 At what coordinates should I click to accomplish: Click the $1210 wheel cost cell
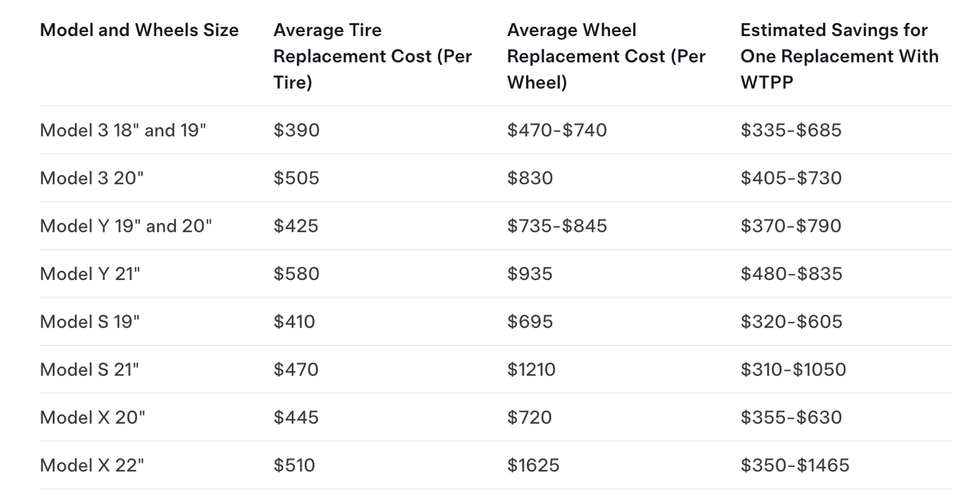point(531,369)
